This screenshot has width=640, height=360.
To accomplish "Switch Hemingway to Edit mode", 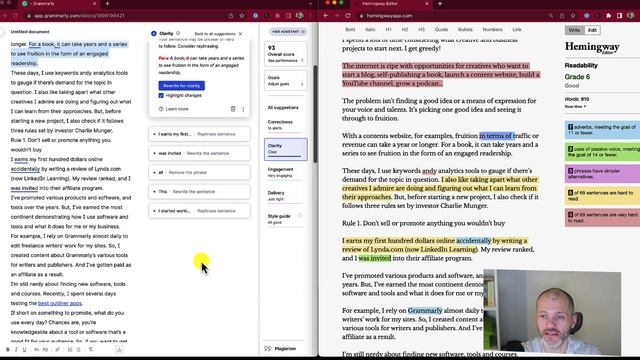I will coord(592,30).
